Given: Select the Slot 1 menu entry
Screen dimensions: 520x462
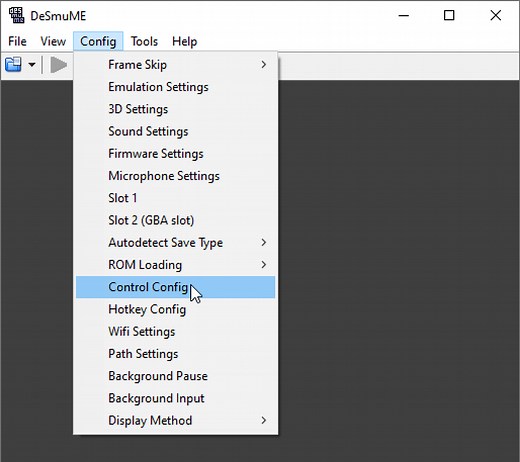Looking at the screenshot, I should [x=175, y=198].
